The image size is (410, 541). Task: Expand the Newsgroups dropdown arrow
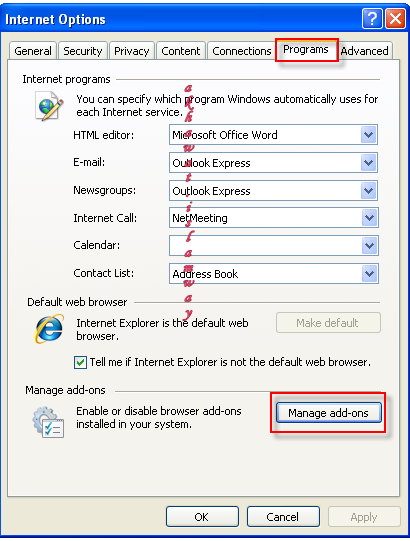click(x=369, y=190)
